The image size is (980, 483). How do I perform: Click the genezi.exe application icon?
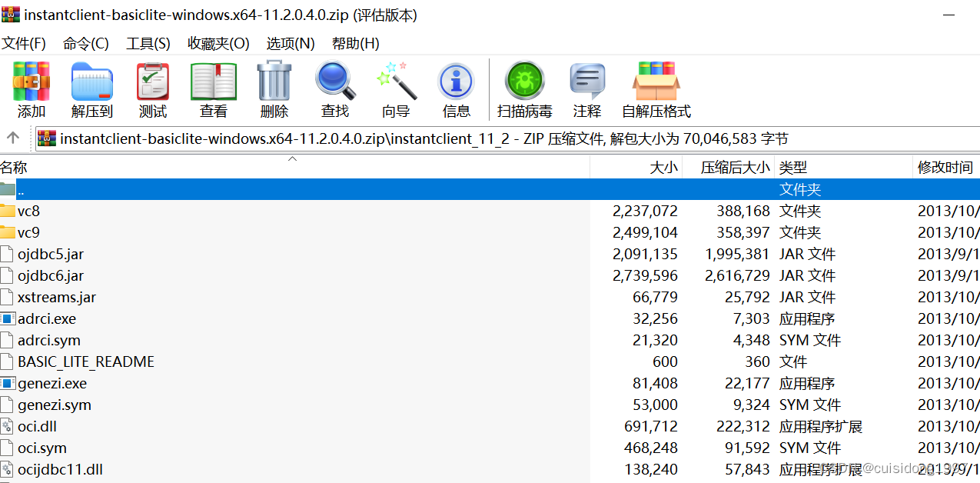click(x=8, y=383)
